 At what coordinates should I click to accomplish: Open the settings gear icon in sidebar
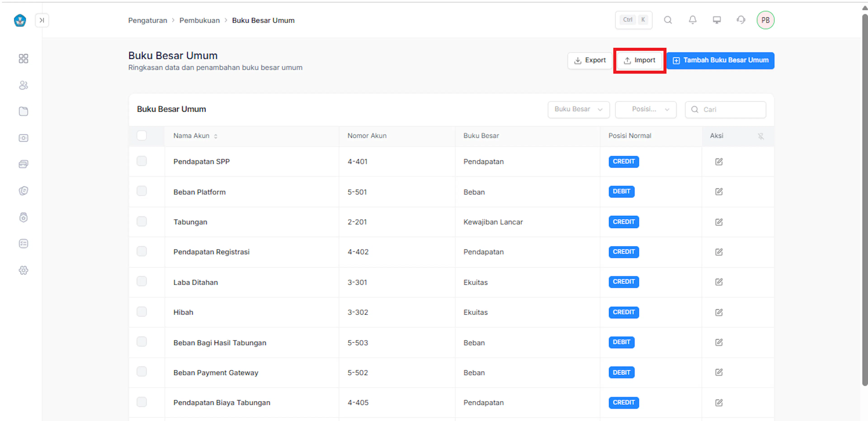(x=23, y=270)
